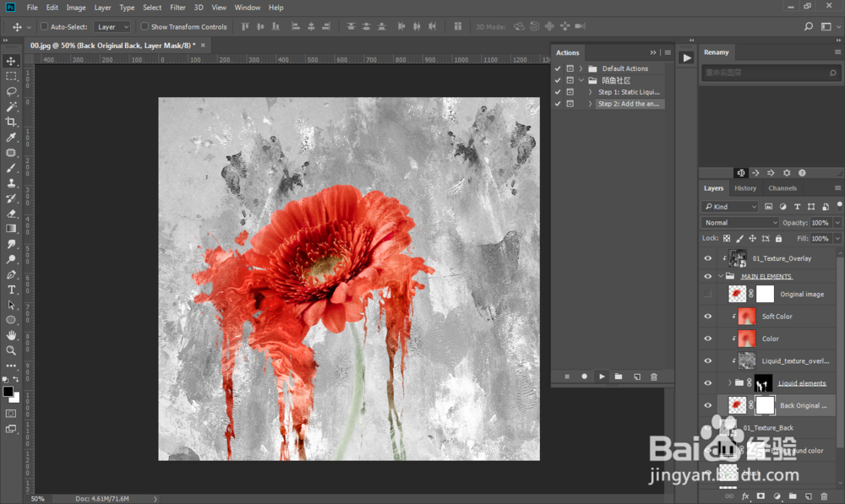Open the File menu

(32, 8)
